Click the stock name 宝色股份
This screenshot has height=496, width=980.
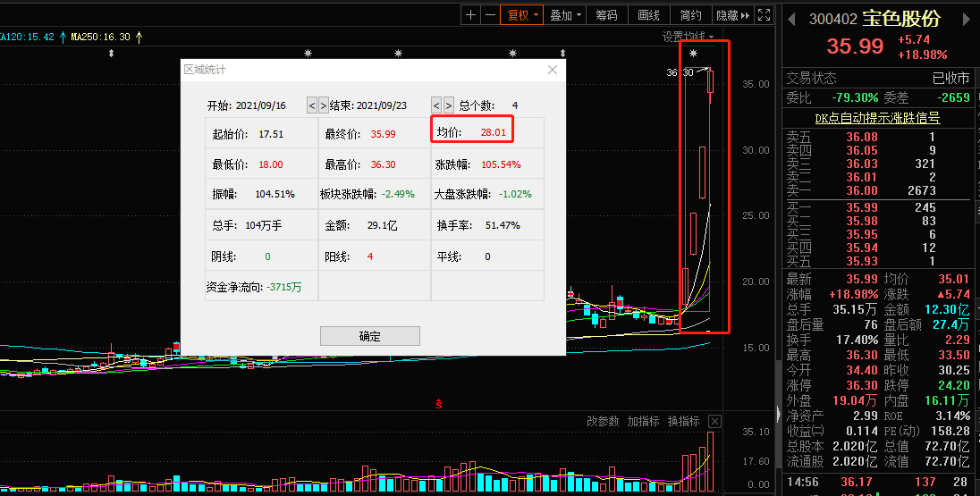(901, 19)
